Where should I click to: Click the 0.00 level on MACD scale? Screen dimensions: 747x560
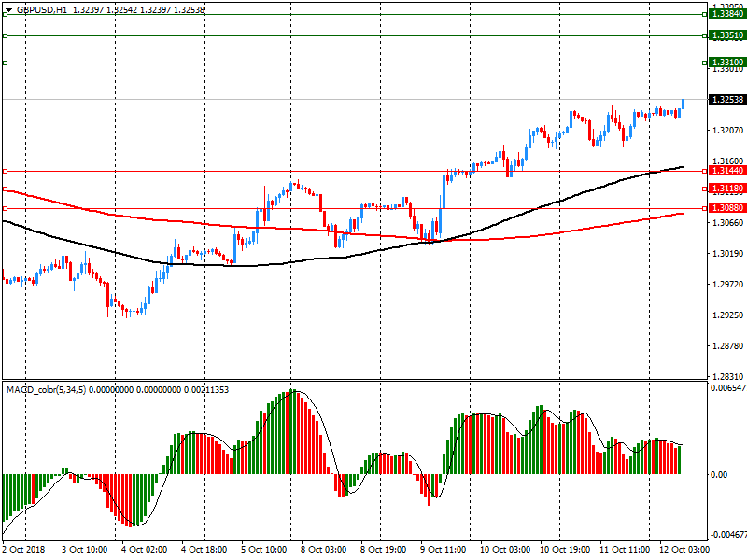719,474
